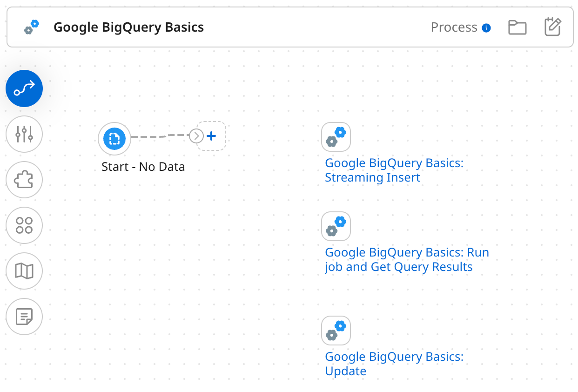The width and height of the screenshot is (578, 392).
Task: Click the gear icon above Streaming Insert
Action: coord(336,136)
